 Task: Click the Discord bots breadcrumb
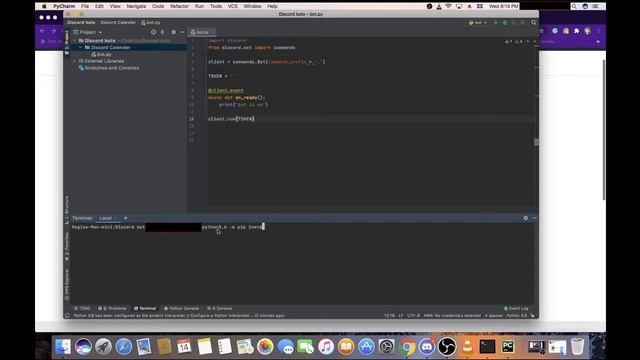pos(81,22)
